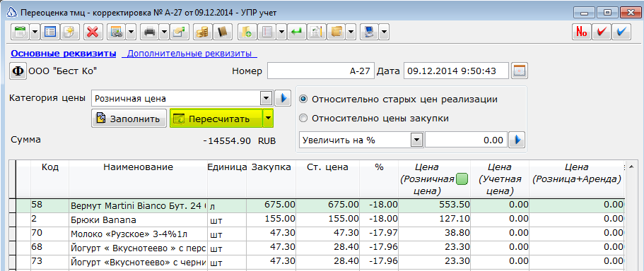Click the Закупка column header
The image size is (644, 271).
coord(271,179)
